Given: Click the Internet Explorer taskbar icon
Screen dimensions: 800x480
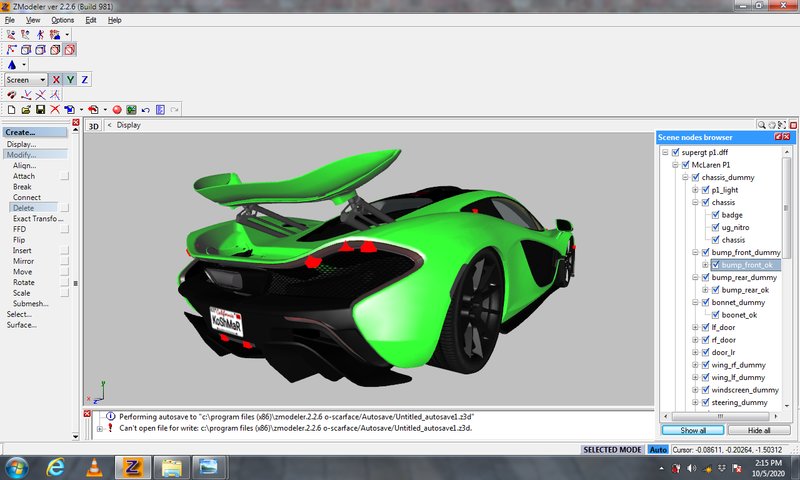Looking at the screenshot, I should click(x=56, y=467).
